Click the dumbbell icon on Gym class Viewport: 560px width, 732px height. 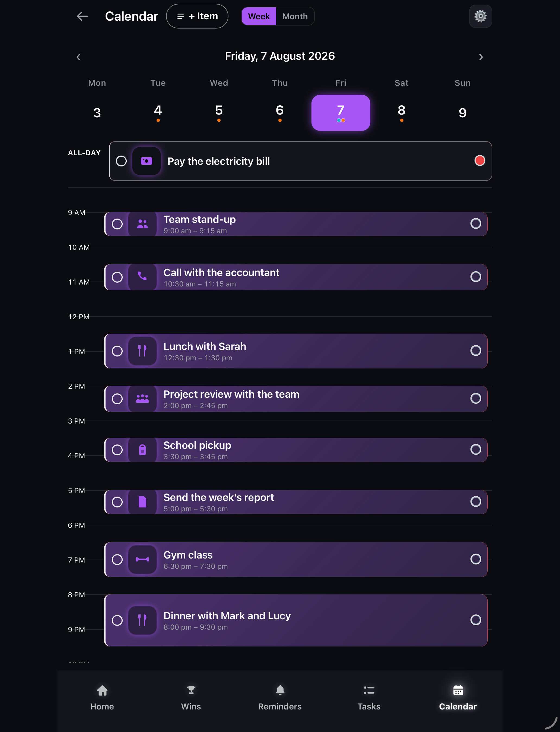click(142, 559)
